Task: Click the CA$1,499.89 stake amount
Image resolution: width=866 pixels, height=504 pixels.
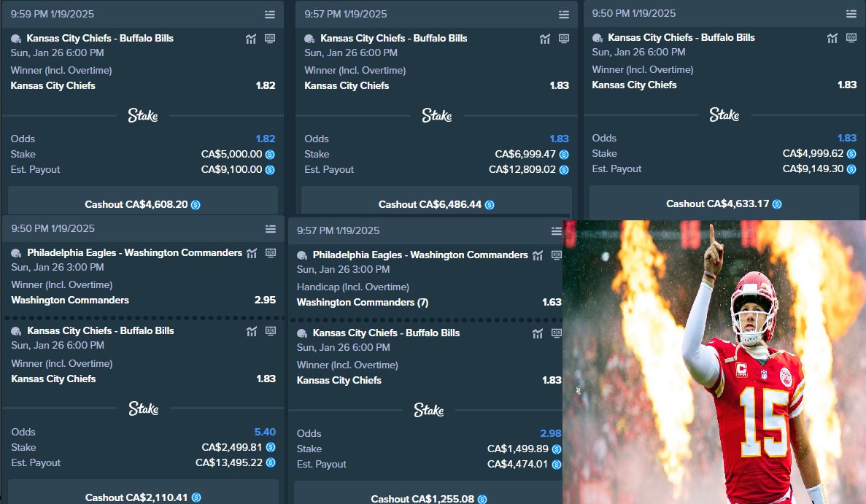Action: [518, 449]
